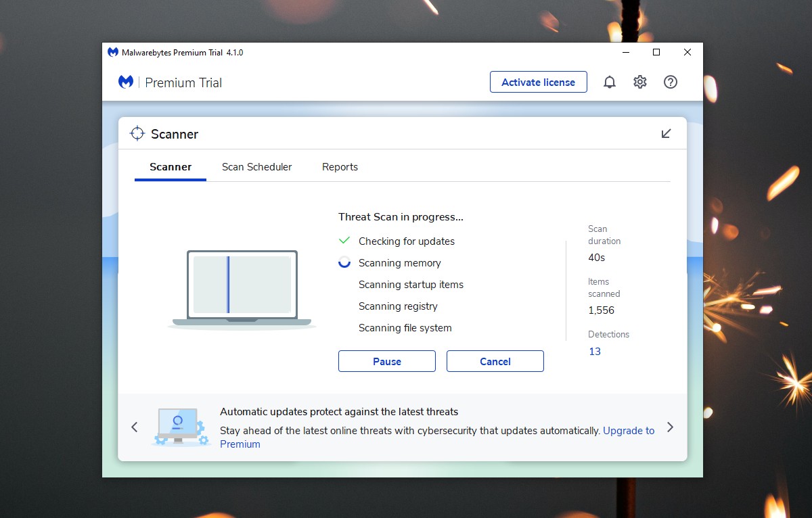The image size is (812, 518).
Task: Open settings via the gear icon
Action: pyautogui.click(x=640, y=82)
